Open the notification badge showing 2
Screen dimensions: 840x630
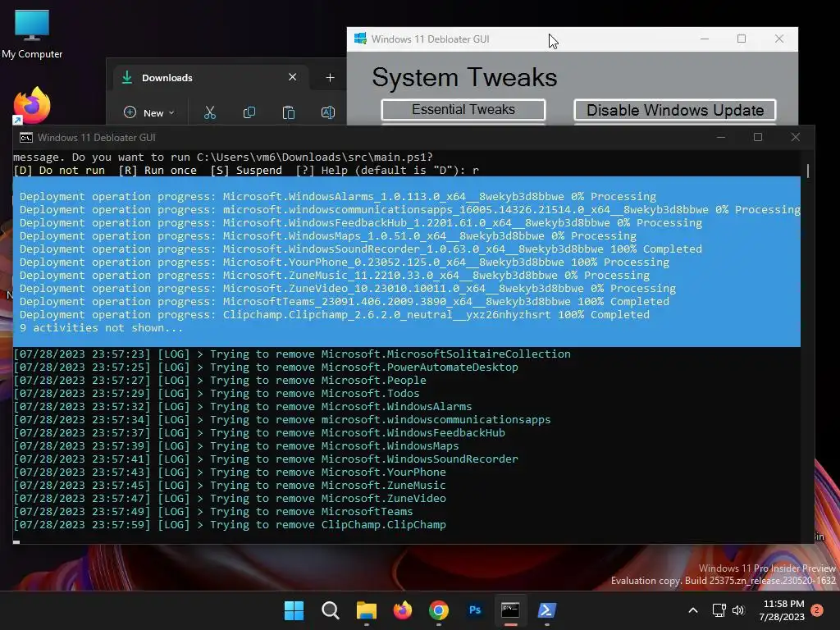(x=817, y=609)
